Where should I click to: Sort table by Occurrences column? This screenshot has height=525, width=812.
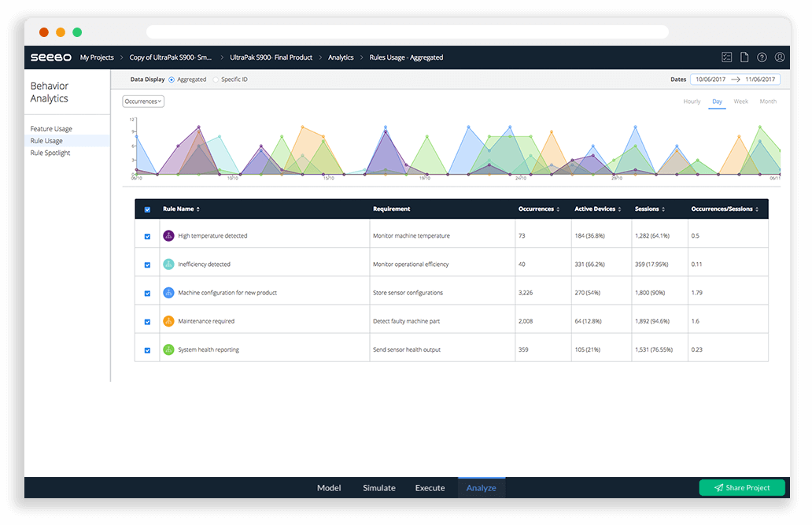[539, 209]
